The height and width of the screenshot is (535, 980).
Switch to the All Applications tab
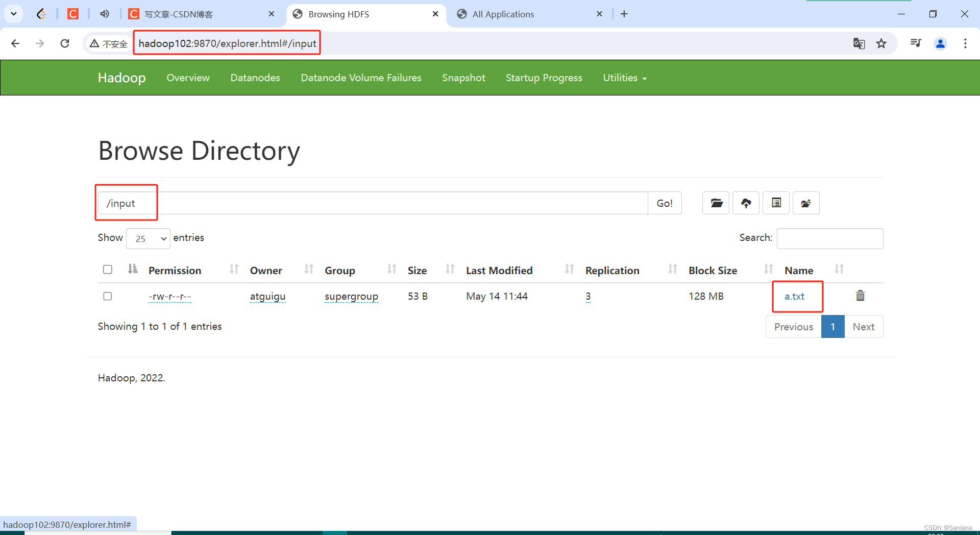[530, 14]
